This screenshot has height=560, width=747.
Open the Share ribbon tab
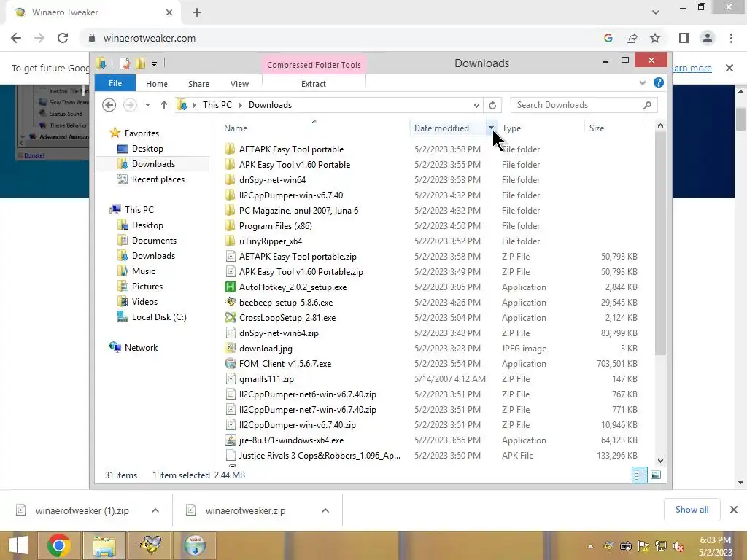point(198,84)
